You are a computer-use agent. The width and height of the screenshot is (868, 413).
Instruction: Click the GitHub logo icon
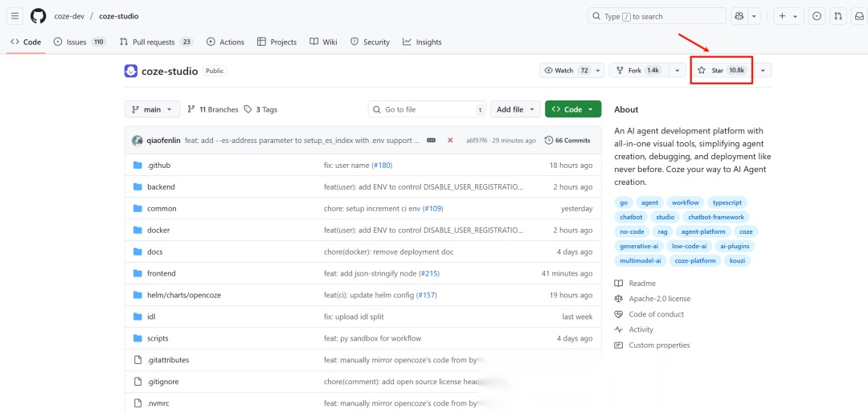coord(39,16)
